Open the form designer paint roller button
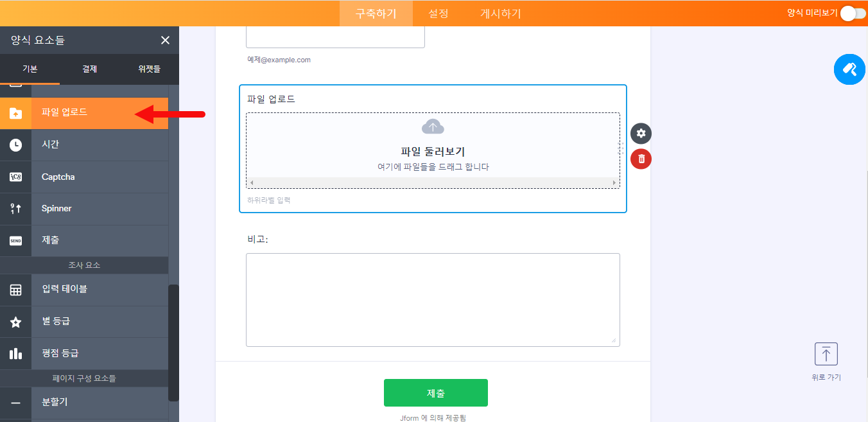868x422 pixels. click(x=849, y=69)
